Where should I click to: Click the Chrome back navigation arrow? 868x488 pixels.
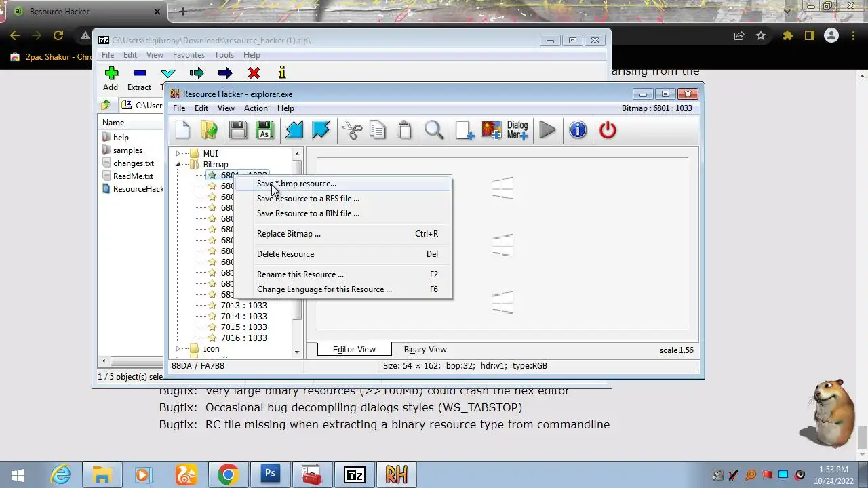pos(15,35)
